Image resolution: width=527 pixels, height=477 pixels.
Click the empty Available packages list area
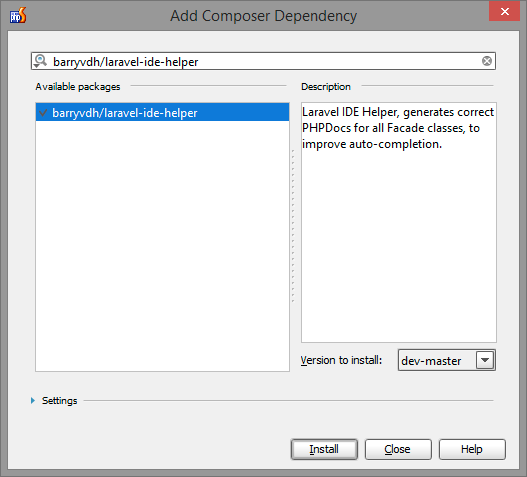pos(162,246)
